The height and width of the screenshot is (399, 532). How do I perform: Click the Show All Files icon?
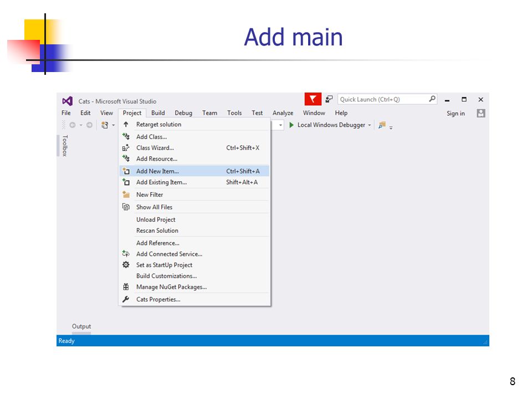(x=126, y=207)
